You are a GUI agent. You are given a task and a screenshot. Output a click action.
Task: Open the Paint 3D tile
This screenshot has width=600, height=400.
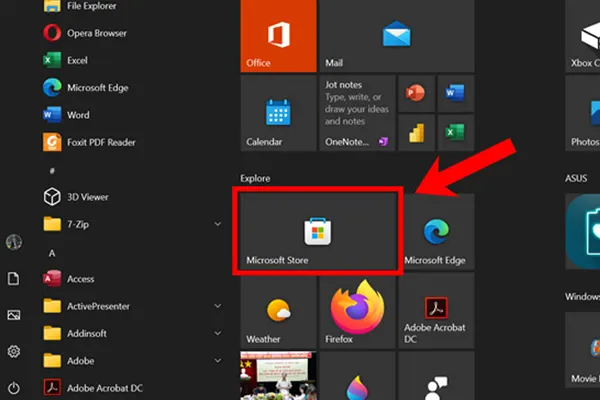click(x=357, y=376)
